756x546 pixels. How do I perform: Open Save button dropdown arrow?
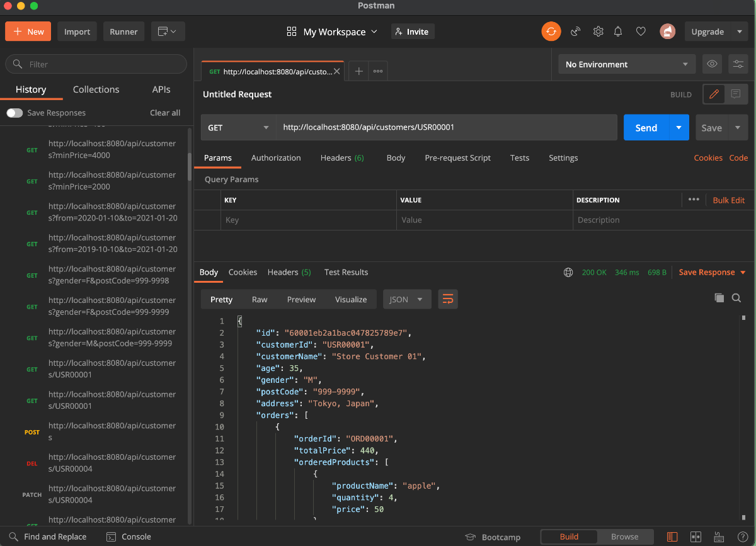(x=738, y=127)
